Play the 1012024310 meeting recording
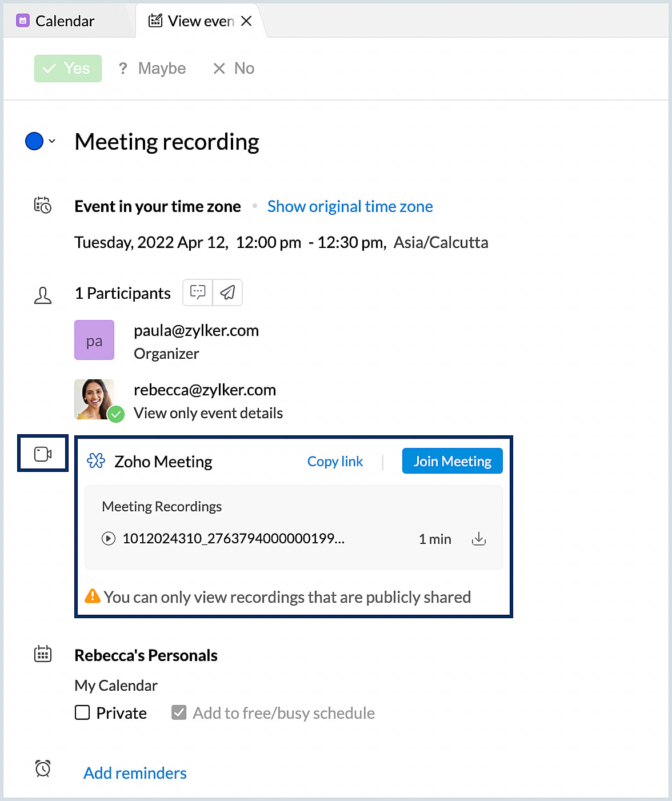Viewport: 672px width, 801px height. point(109,539)
